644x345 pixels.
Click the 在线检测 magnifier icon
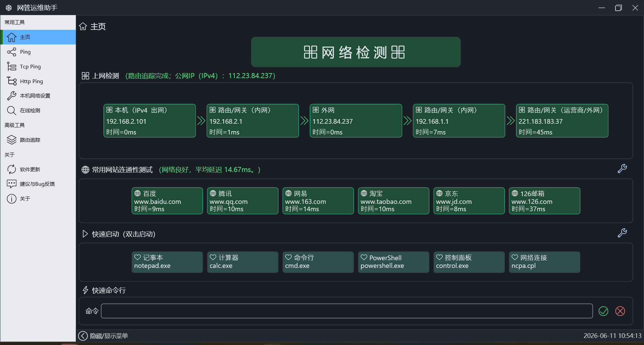[12, 111]
